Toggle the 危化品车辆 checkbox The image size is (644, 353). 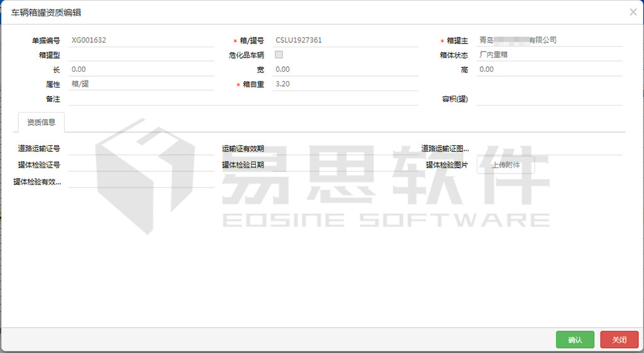point(279,55)
